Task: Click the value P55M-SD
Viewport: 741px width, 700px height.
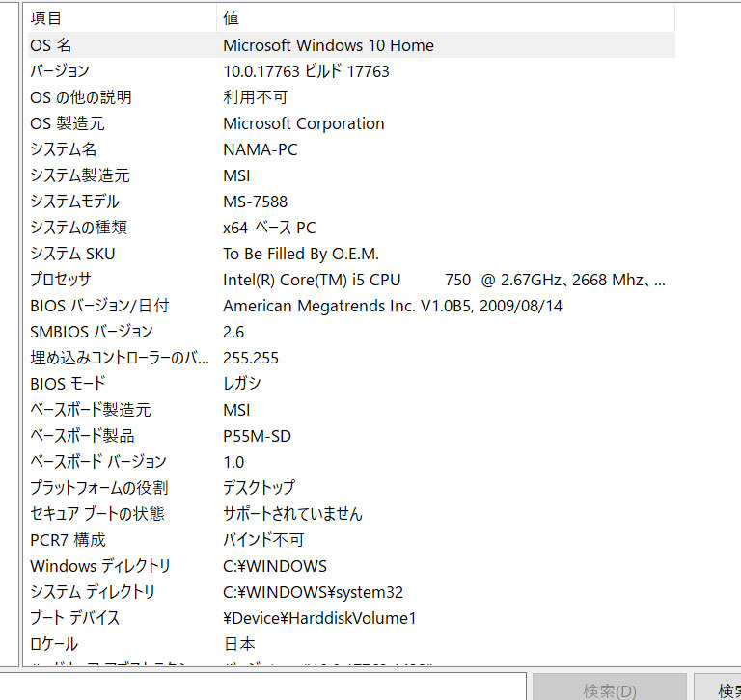Action: click(257, 436)
